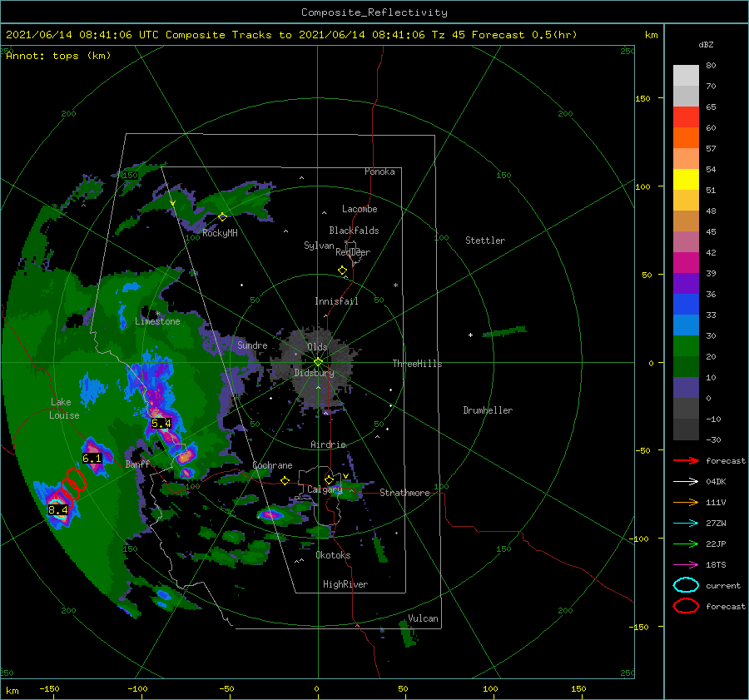Click the strong magenta echo south of Cochrane
This screenshot has width=749, height=700.
tap(270, 514)
